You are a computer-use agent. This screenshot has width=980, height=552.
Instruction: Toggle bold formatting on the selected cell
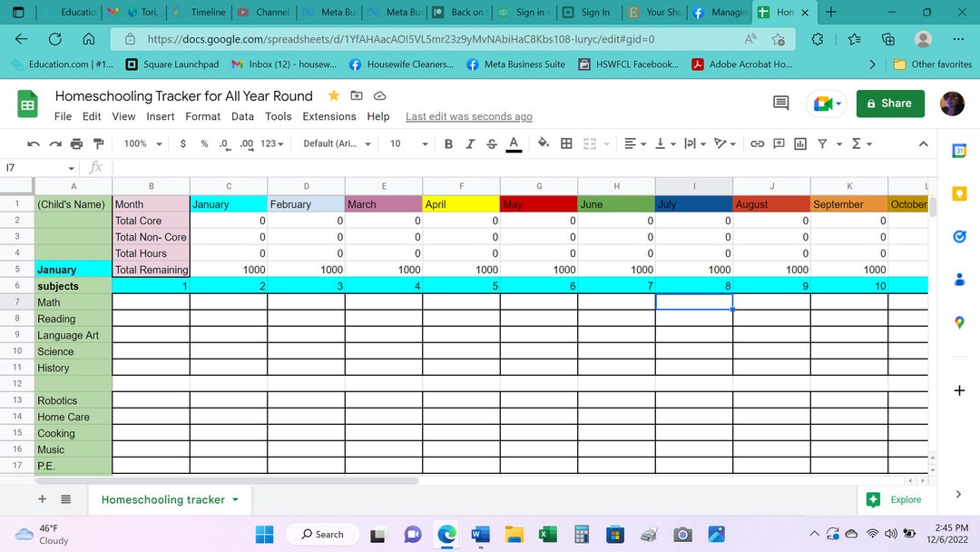[448, 143]
